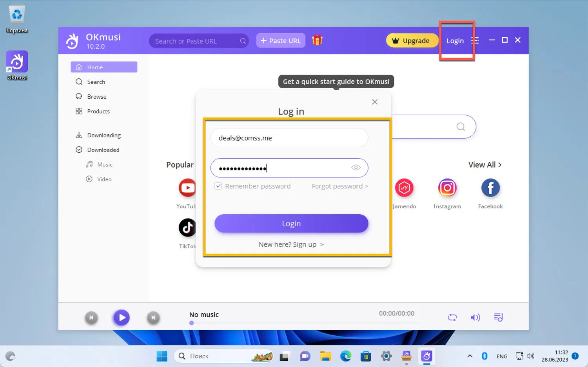Image resolution: width=588 pixels, height=367 pixels.
Task: Open Facebook site icon
Action: 490,188
